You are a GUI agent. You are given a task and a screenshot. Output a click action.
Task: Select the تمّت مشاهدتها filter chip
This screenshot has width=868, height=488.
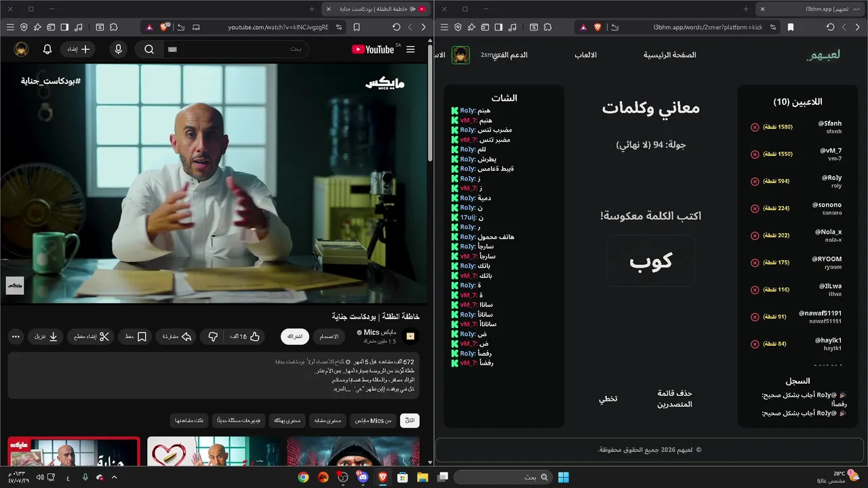(189, 421)
